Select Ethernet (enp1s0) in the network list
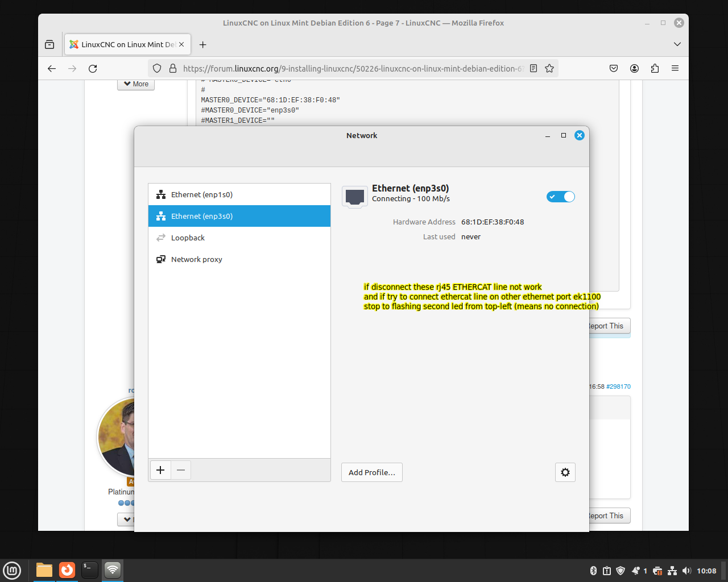The height and width of the screenshot is (582, 728). (239, 194)
